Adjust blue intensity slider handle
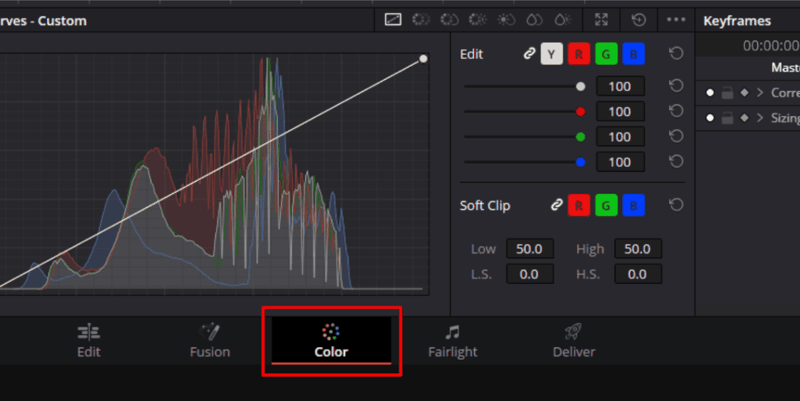This screenshot has width=800, height=401. [x=581, y=162]
